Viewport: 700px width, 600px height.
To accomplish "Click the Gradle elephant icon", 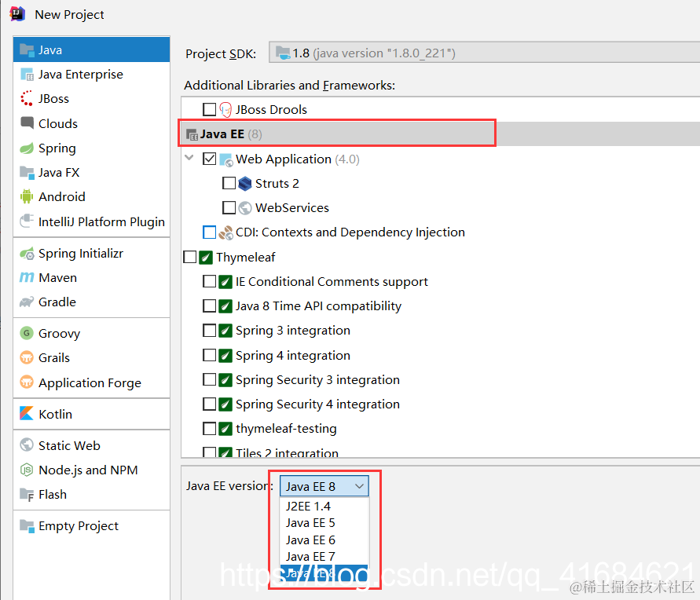I will 27,302.
